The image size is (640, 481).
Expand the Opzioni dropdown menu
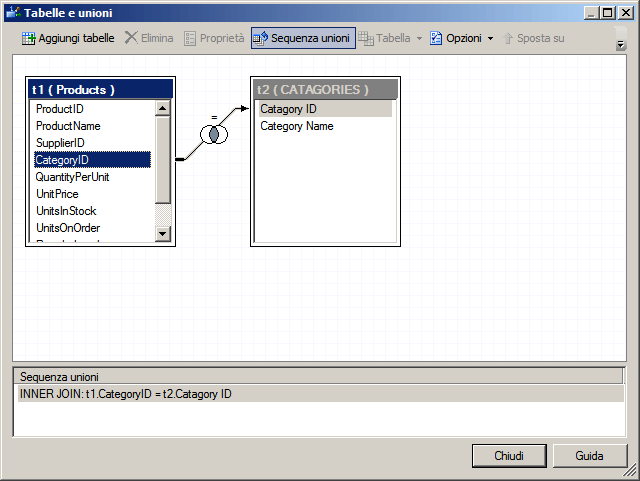(x=490, y=38)
